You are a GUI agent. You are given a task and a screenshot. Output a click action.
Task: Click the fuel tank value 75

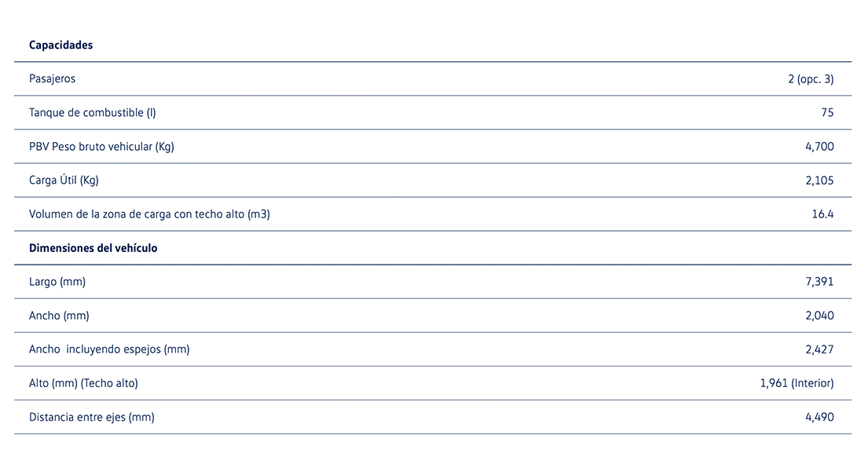(827, 113)
